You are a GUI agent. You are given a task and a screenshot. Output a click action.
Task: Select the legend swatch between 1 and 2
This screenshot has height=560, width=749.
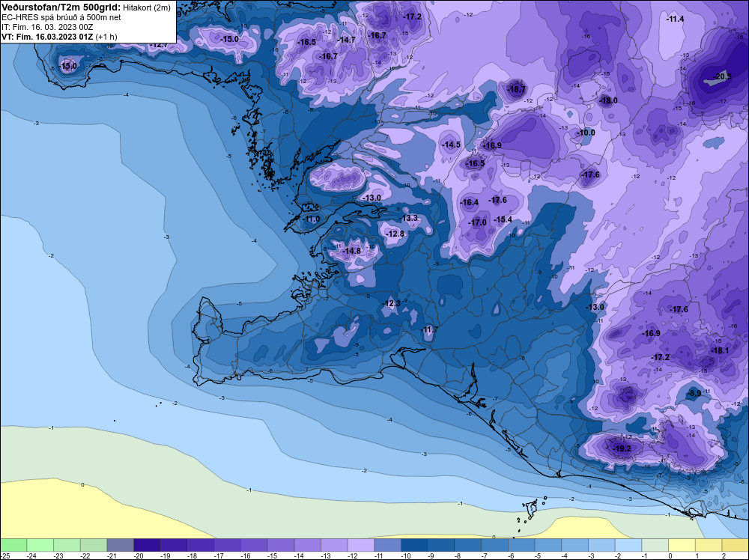point(709,545)
